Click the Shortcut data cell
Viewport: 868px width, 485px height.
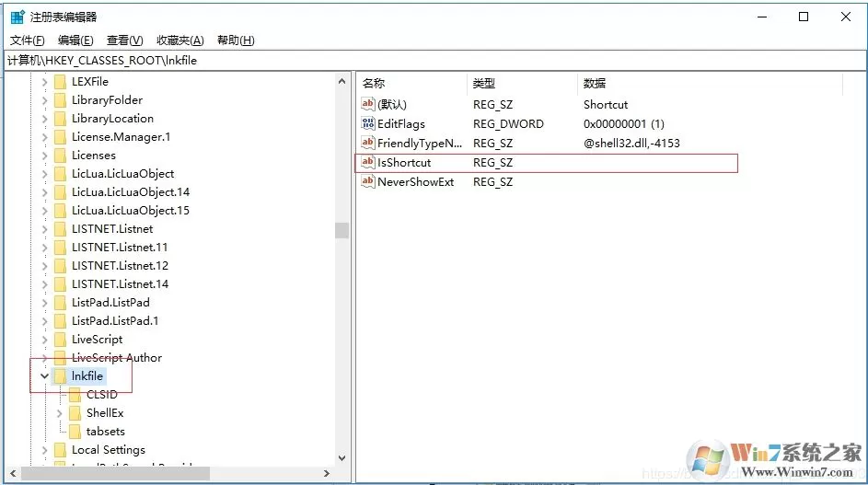(x=606, y=105)
